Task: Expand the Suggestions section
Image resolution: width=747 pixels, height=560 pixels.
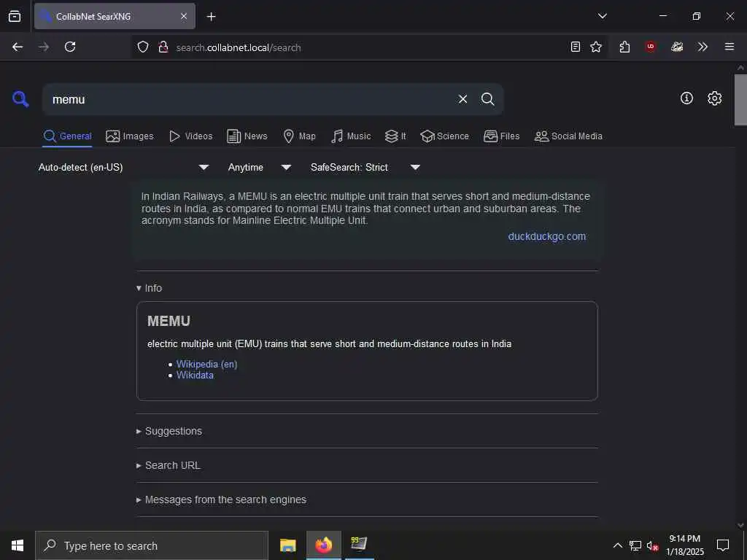Action: click(x=169, y=431)
